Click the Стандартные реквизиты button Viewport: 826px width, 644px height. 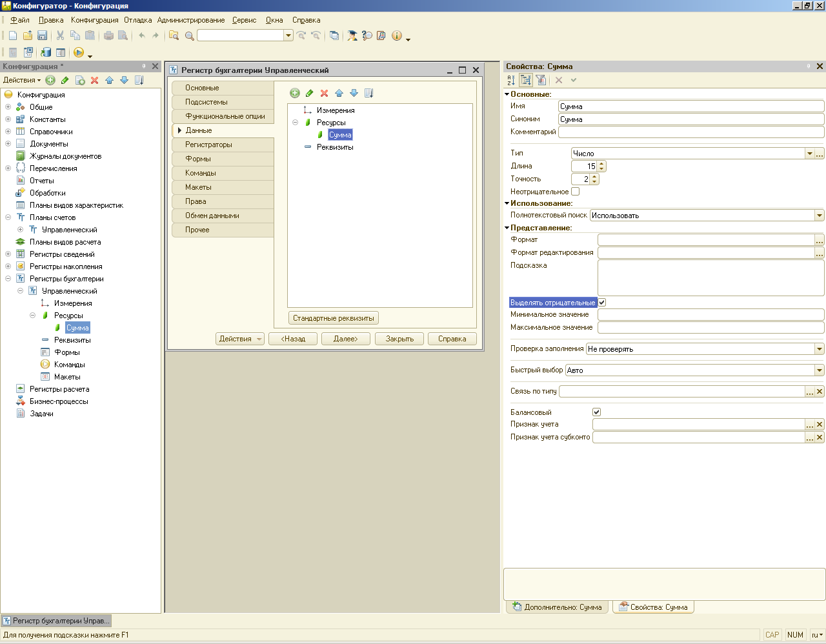point(333,318)
